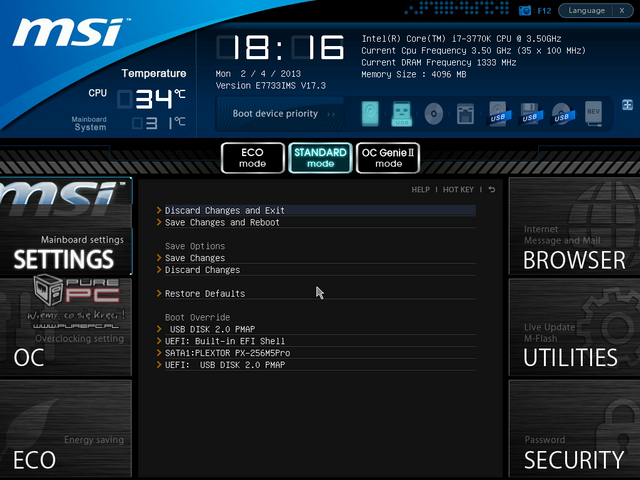Image resolution: width=640 pixels, height=480 pixels.
Task: Boot override to USB DISK 2.0 PMAP
Action: 316,329
